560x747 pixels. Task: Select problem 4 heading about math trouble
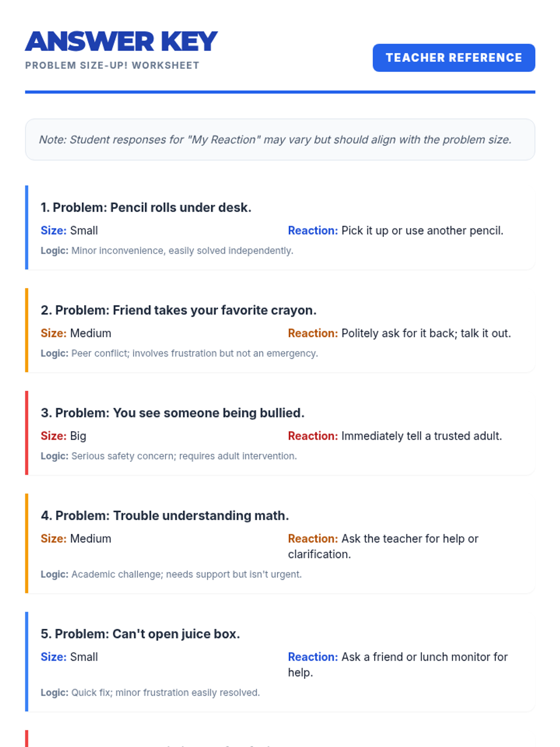[x=165, y=515]
